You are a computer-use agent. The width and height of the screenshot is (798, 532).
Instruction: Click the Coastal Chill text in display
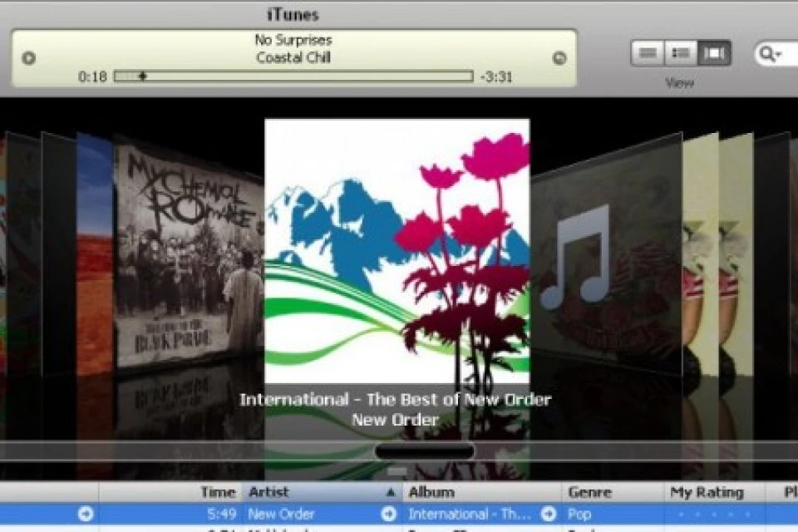(293, 57)
